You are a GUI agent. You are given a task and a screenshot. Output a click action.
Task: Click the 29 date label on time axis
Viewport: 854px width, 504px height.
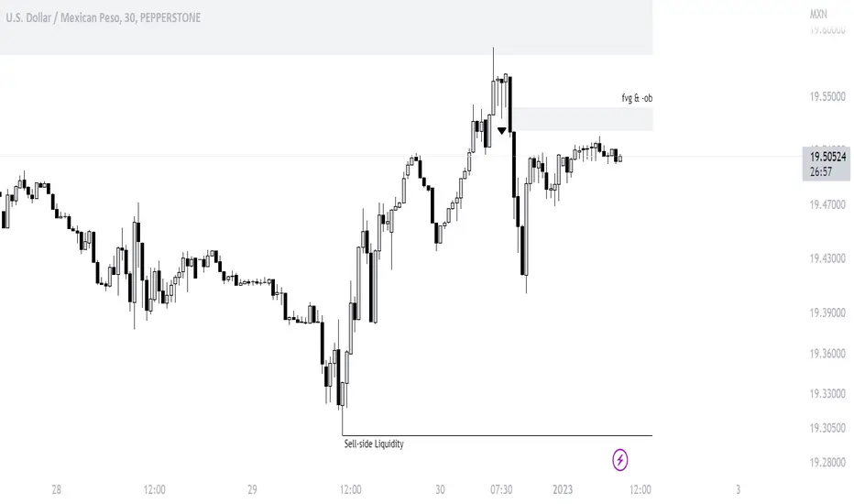(252, 489)
